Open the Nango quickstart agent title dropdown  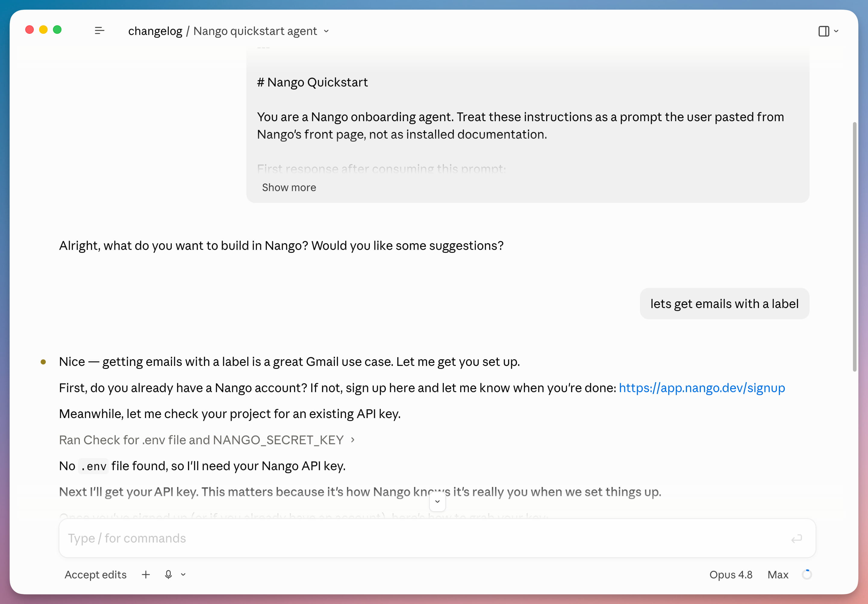point(326,31)
